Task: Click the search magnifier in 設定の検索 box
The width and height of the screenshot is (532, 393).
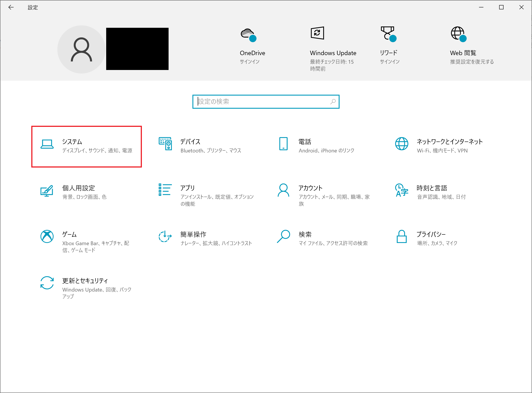Action: point(333,101)
